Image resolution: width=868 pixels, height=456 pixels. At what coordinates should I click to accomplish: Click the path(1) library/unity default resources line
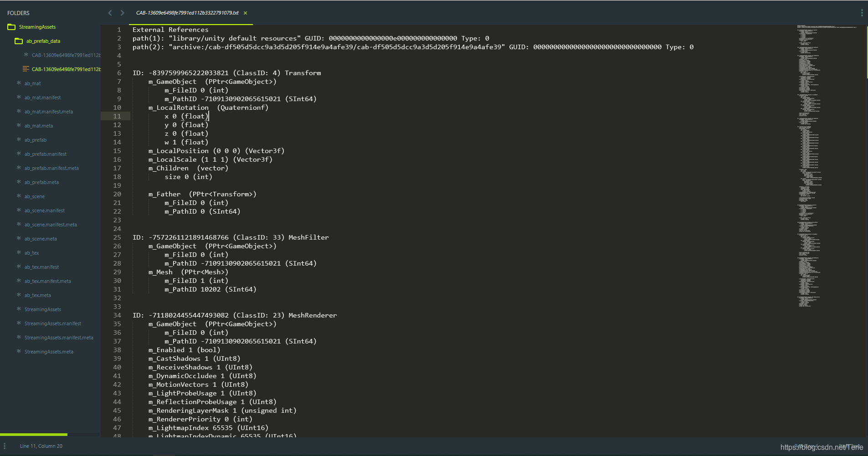(x=311, y=38)
